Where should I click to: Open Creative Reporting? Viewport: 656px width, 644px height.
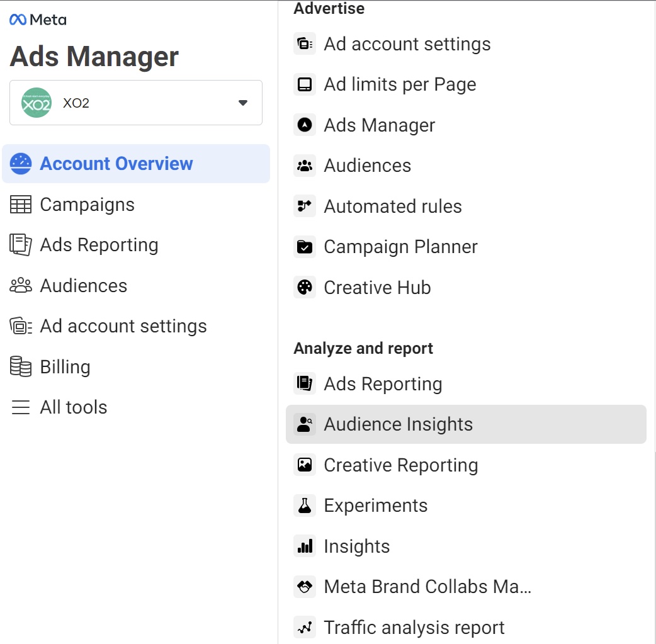[401, 465]
